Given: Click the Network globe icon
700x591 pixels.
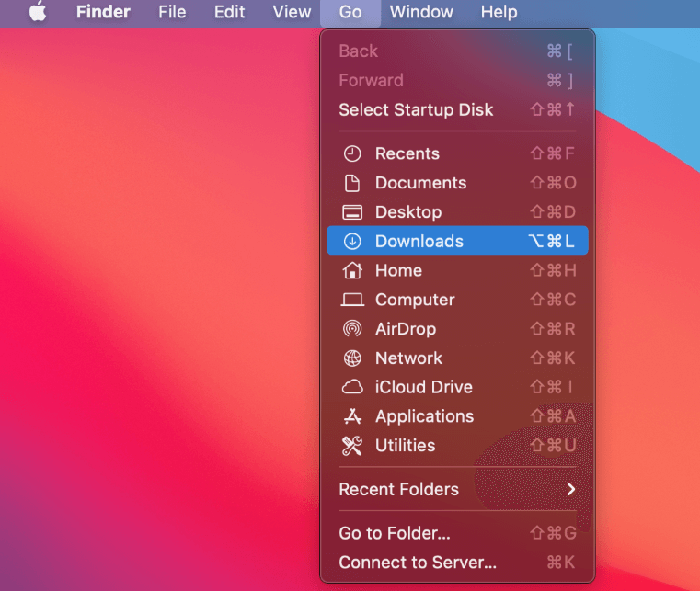Looking at the screenshot, I should (x=352, y=358).
